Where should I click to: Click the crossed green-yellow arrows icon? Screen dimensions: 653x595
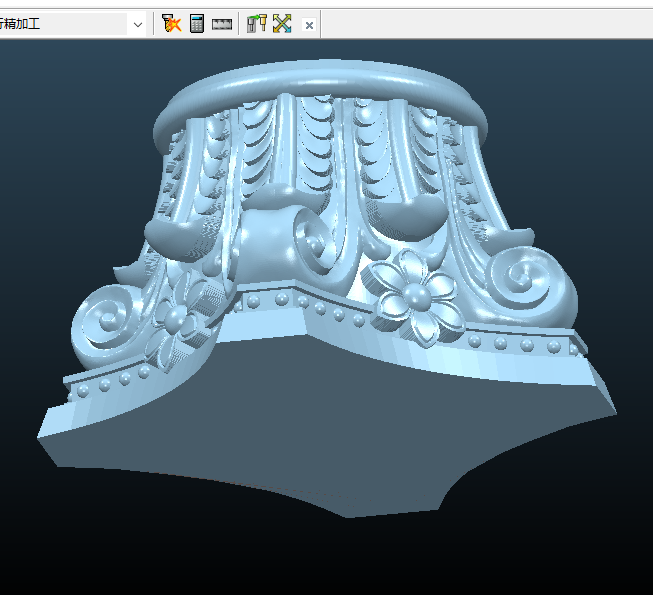[282, 24]
